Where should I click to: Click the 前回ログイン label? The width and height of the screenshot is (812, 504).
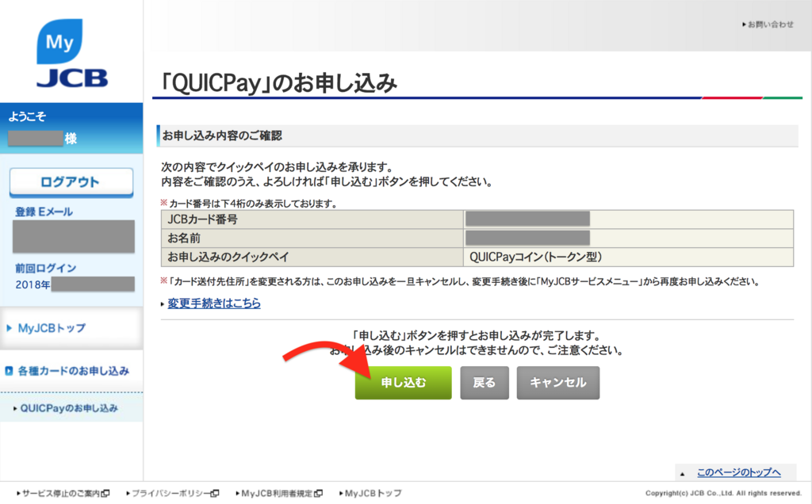click(x=45, y=268)
